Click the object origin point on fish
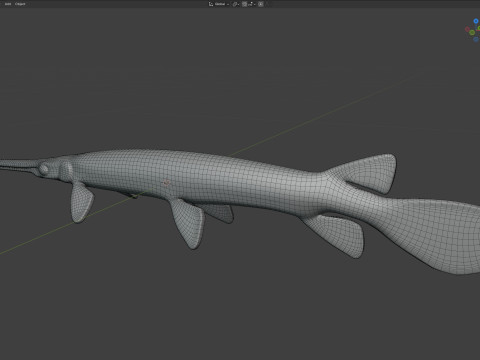 click(x=167, y=182)
